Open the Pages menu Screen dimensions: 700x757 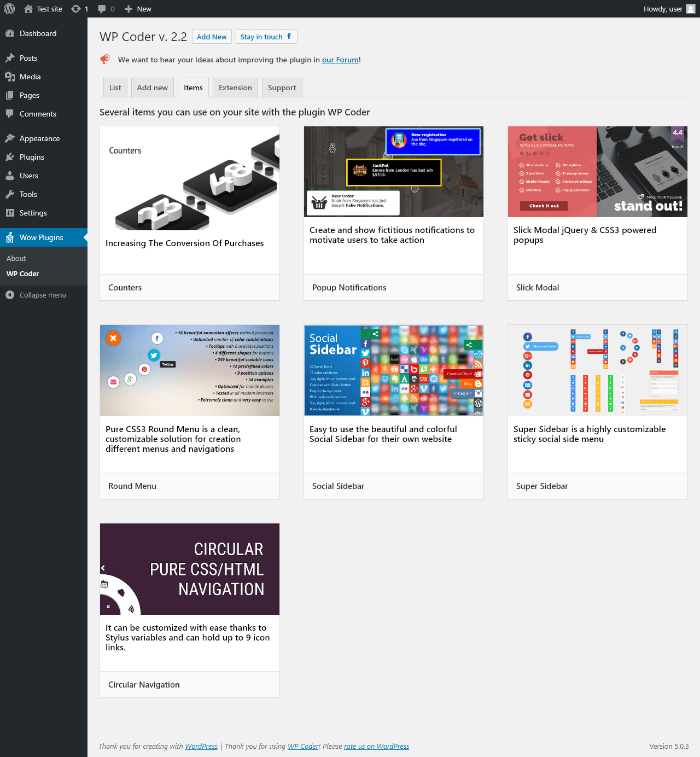44,95
